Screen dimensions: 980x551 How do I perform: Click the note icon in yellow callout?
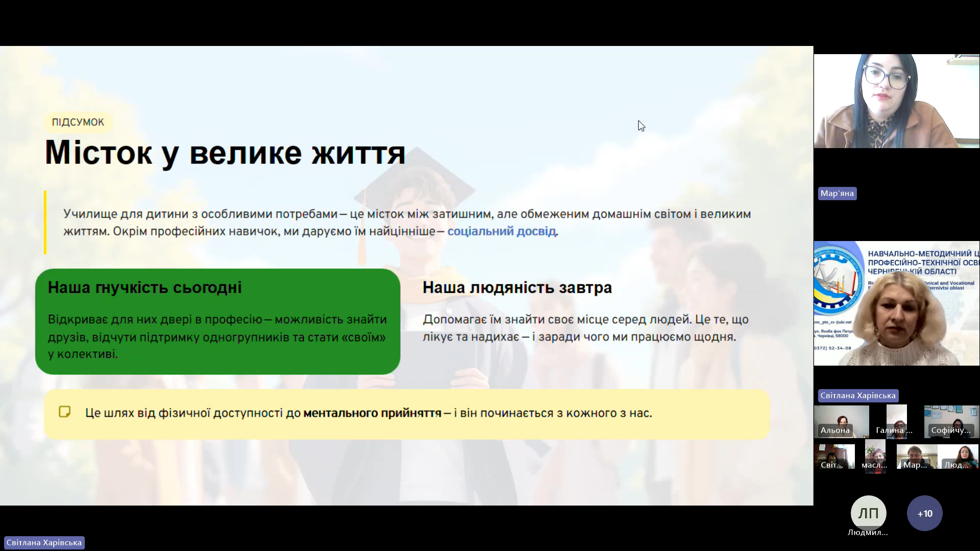point(65,412)
